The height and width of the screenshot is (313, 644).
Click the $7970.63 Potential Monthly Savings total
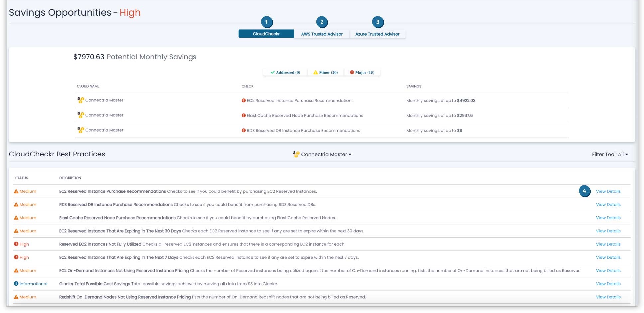pos(135,57)
